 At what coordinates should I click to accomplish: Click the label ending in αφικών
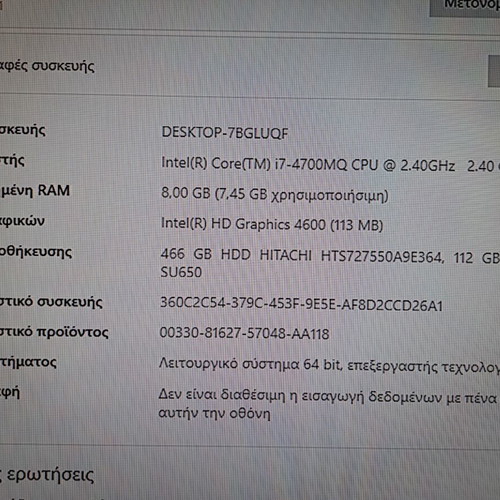click(x=22, y=221)
